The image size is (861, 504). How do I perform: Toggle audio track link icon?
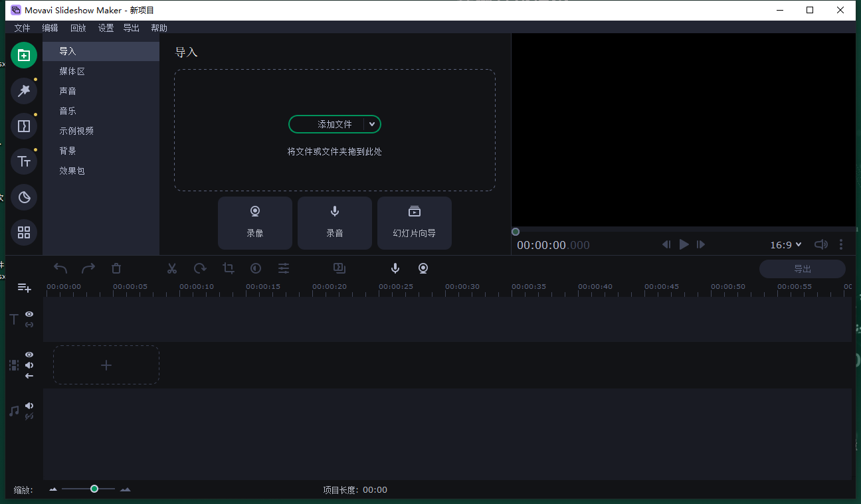point(29,416)
